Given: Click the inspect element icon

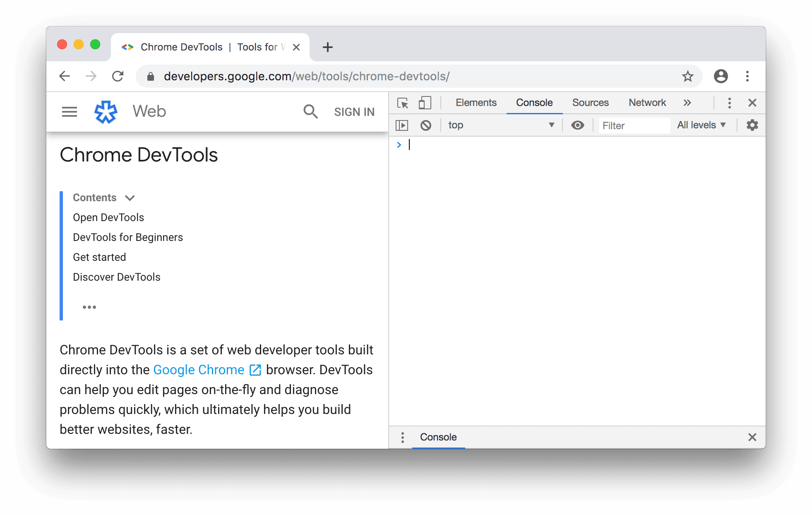Looking at the screenshot, I should point(402,102).
